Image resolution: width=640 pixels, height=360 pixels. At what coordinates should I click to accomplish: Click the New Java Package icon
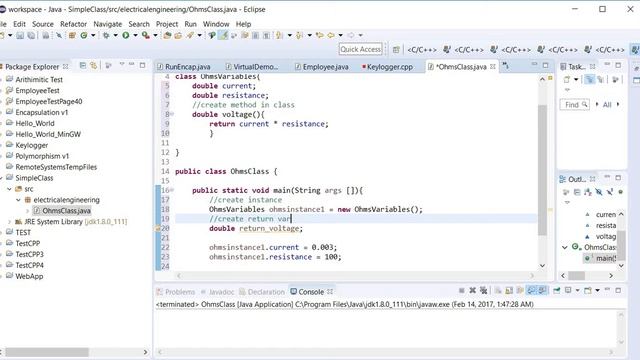coord(72,36)
